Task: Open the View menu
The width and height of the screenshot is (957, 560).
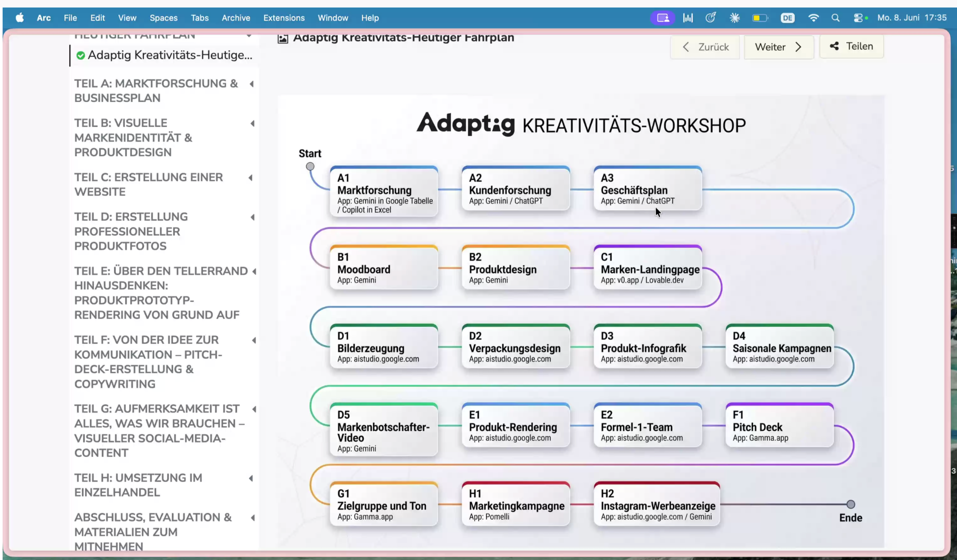Action: pos(127,18)
